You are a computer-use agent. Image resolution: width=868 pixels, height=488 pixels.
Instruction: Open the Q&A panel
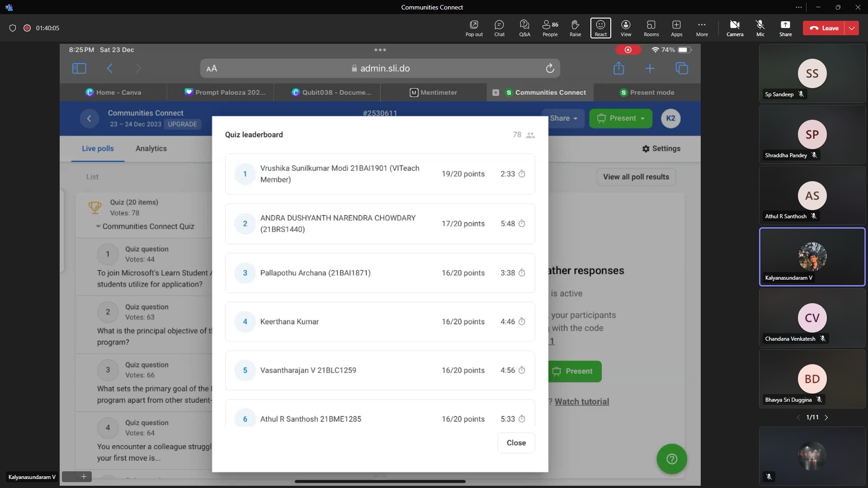coord(524,28)
